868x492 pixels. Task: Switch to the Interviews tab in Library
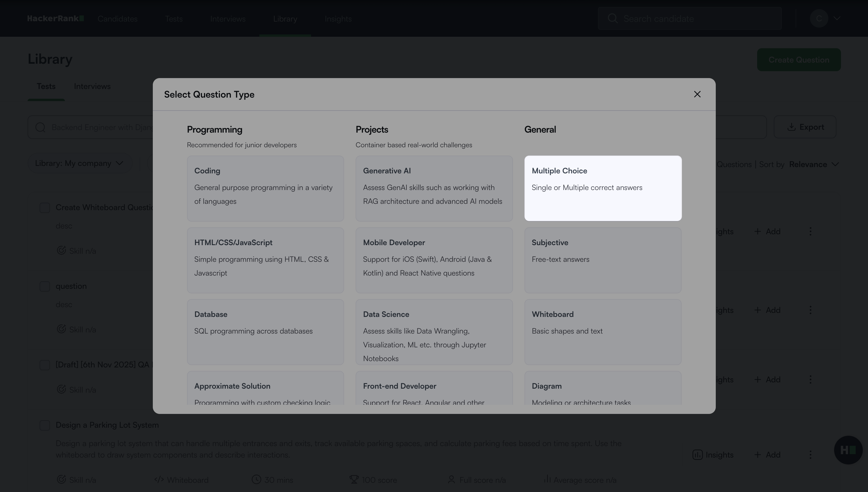pyautogui.click(x=92, y=86)
